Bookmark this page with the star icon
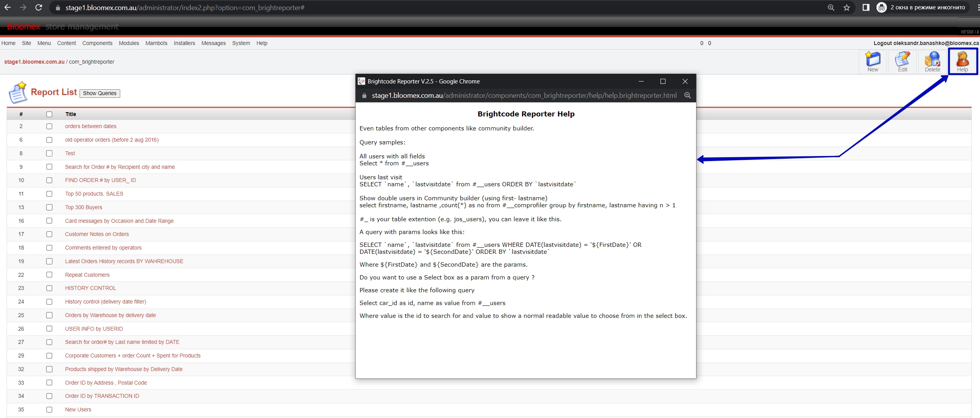This screenshot has height=418, width=980. pos(847,7)
